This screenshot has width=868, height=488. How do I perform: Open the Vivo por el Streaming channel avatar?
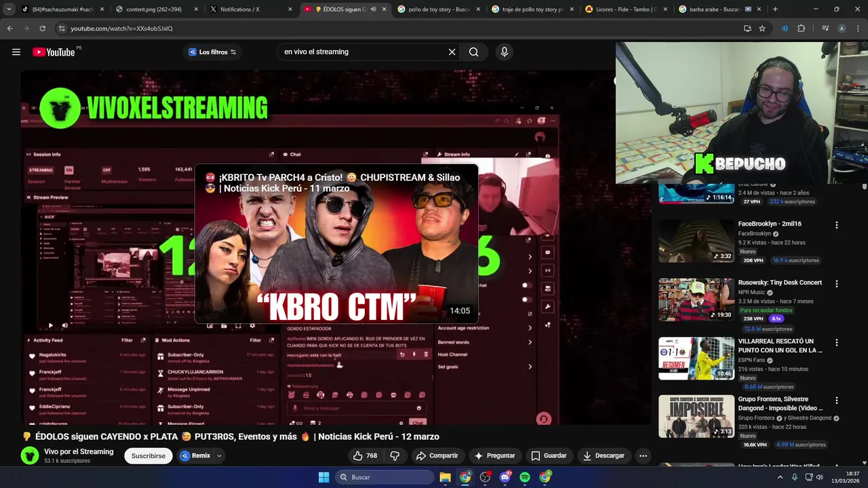pyautogui.click(x=30, y=455)
